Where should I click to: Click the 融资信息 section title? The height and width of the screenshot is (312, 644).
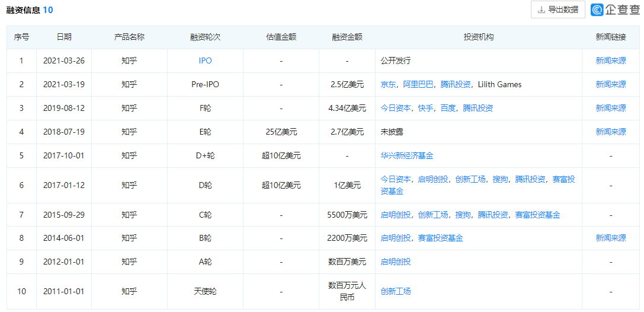point(24,10)
